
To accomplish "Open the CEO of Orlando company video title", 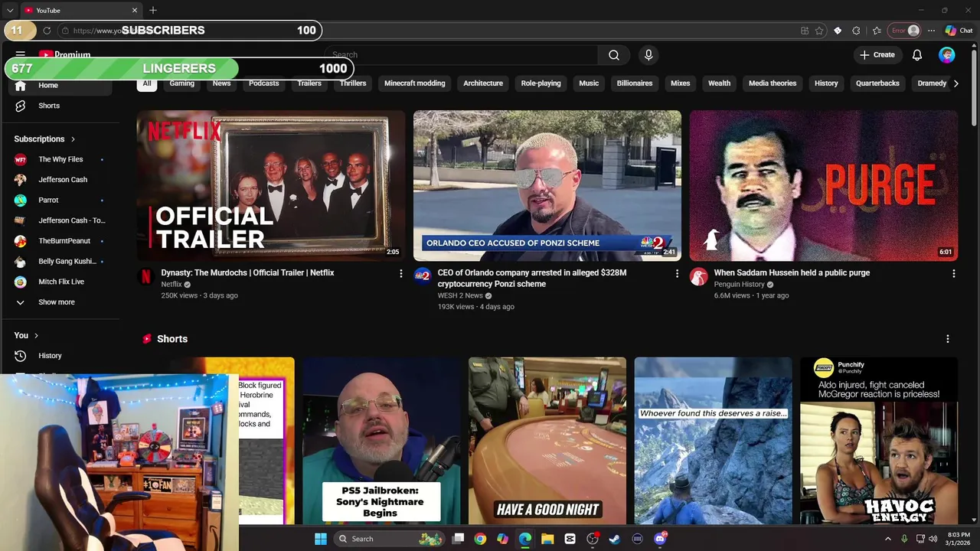I will (x=532, y=278).
